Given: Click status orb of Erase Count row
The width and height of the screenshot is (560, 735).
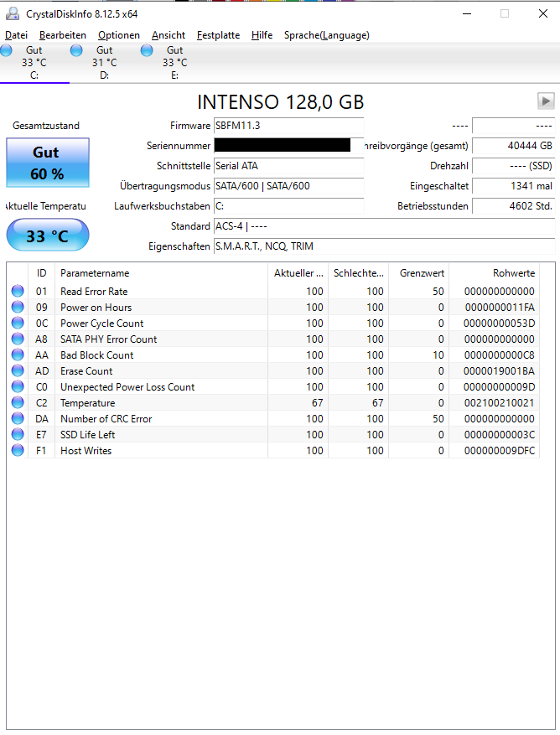Looking at the screenshot, I should point(18,370).
